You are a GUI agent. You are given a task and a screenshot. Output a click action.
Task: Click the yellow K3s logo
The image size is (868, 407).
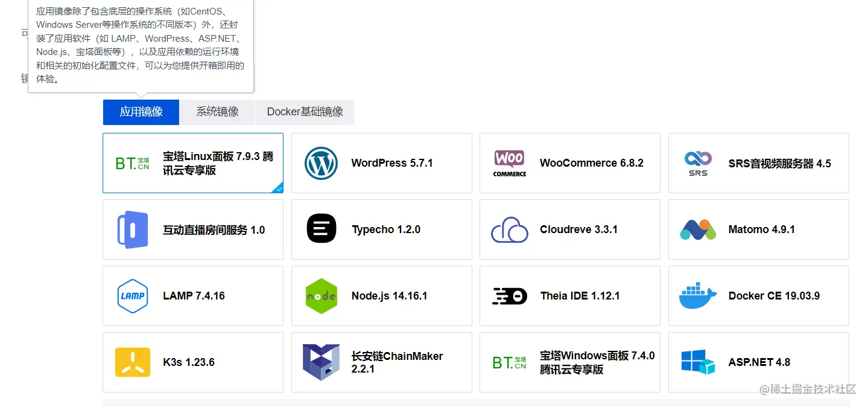click(x=132, y=362)
